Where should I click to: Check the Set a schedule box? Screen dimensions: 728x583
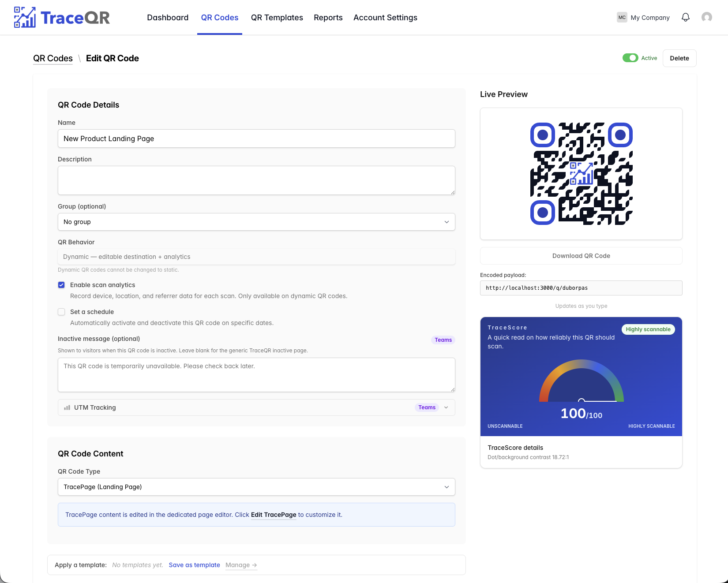coord(61,312)
